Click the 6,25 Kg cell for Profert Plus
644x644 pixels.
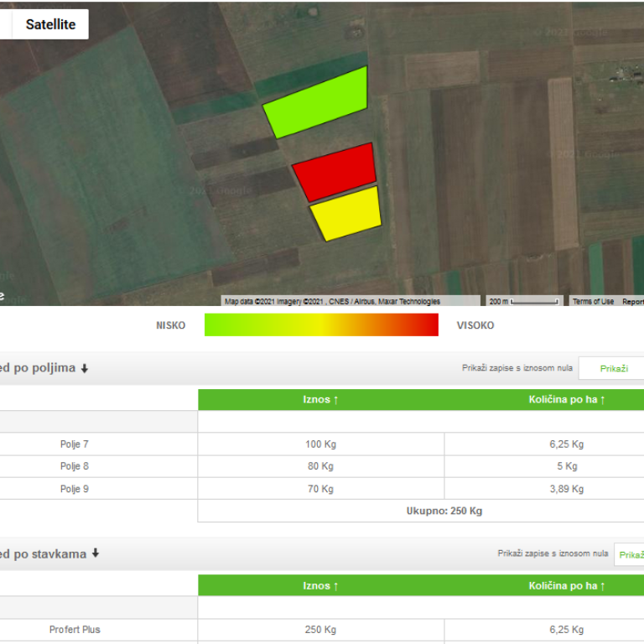pos(567,630)
